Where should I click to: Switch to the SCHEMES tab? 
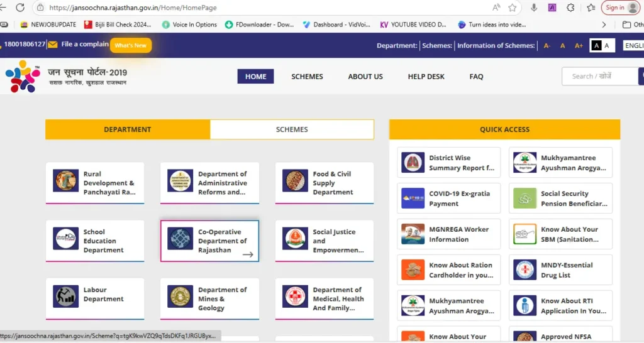point(292,129)
